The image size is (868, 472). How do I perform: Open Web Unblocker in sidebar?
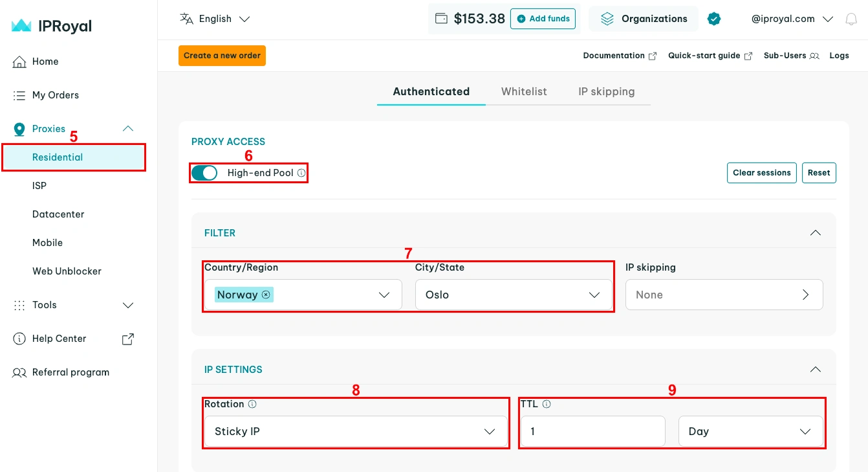[x=67, y=271]
